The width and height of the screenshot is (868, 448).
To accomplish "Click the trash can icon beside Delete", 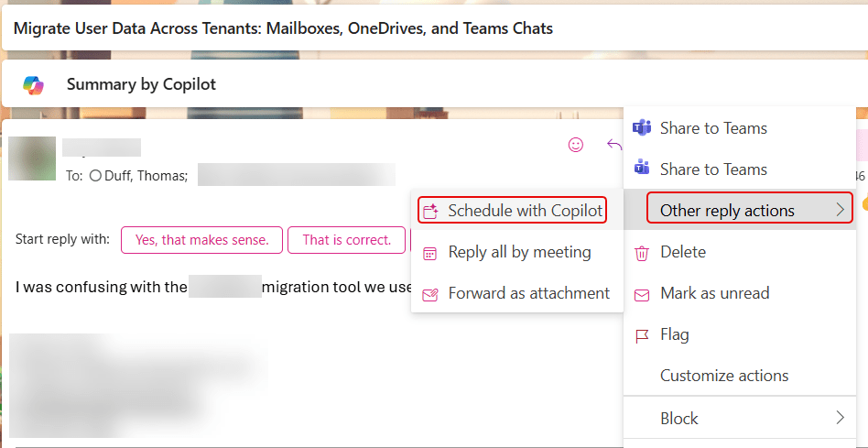I will pos(642,252).
